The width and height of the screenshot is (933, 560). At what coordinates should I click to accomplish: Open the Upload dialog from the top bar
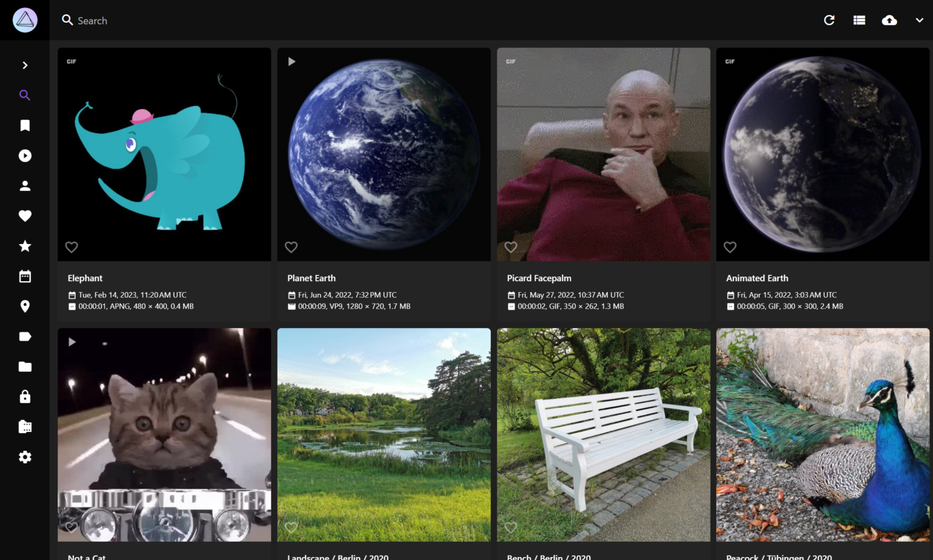pyautogui.click(x=889, y=19)
